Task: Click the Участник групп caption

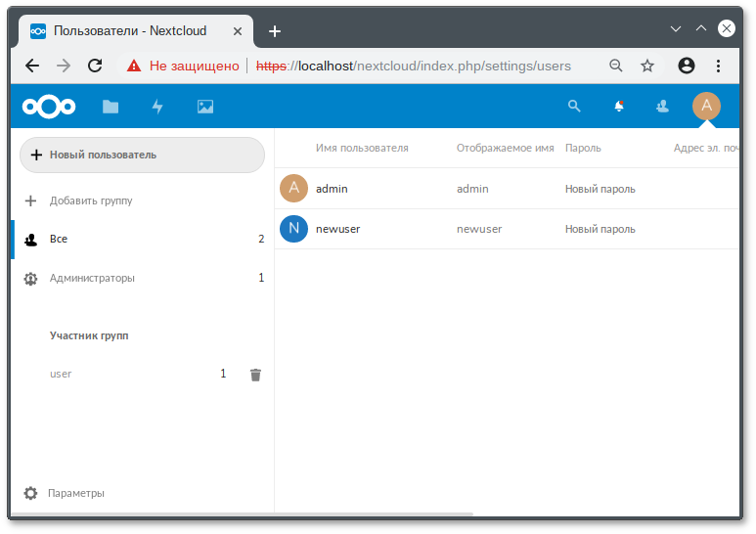Action: click(x=89, y=335)
